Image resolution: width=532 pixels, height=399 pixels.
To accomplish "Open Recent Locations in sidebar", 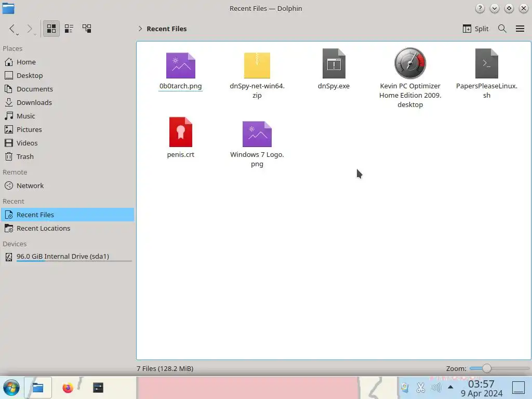I will pos(67,229).
